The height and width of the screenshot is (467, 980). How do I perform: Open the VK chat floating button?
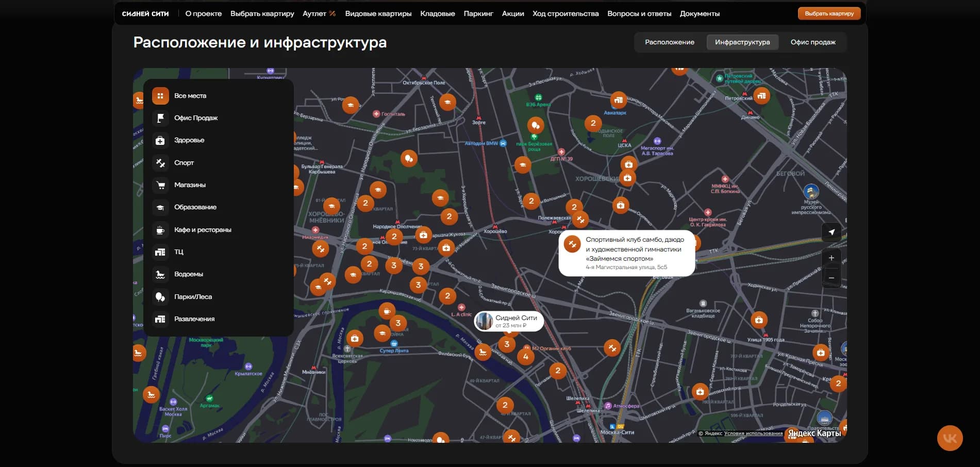950,438
